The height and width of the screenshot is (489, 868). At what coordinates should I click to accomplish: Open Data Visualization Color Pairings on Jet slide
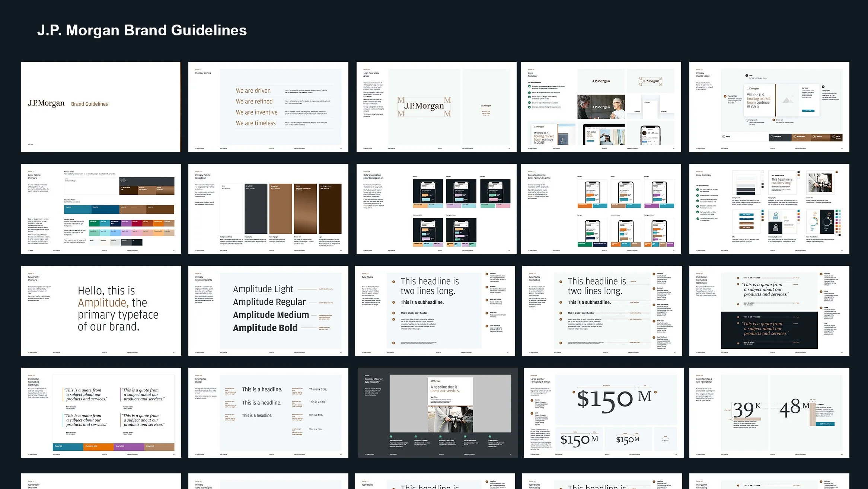pos(436,209)
